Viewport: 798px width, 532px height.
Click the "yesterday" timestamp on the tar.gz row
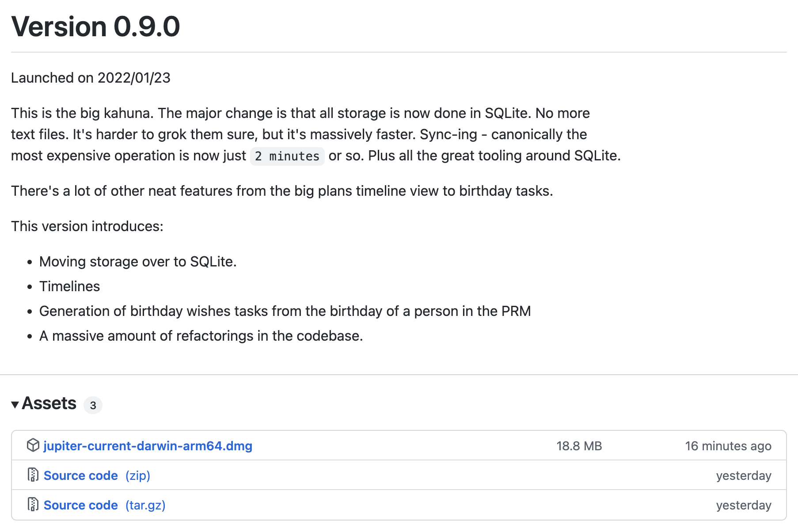tap(743, 505)
